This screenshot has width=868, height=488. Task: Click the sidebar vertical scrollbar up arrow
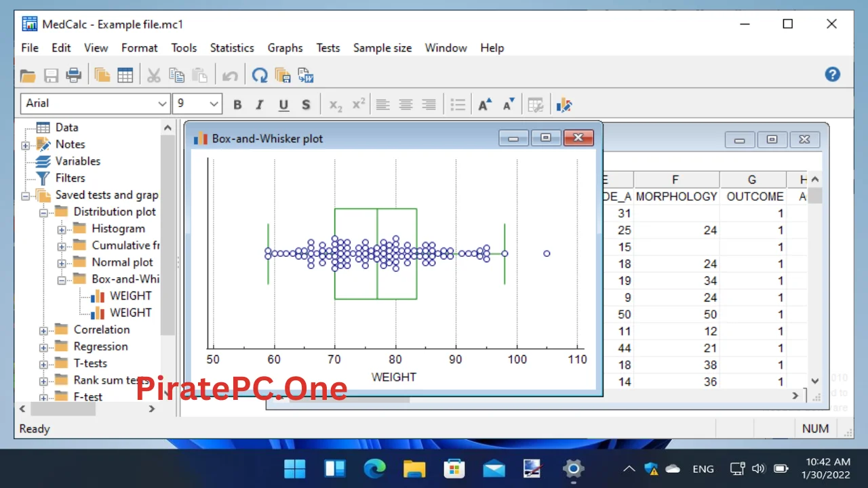167,127
